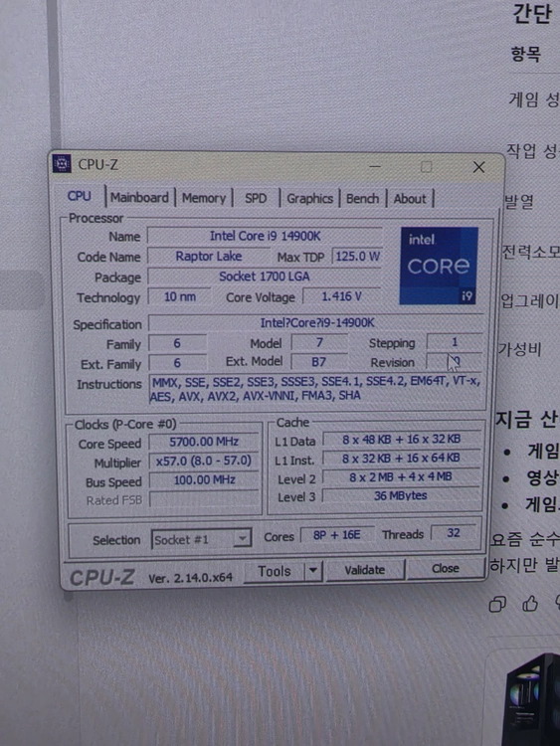Click the Level 3 value 36 MBytes

(401, 495)
